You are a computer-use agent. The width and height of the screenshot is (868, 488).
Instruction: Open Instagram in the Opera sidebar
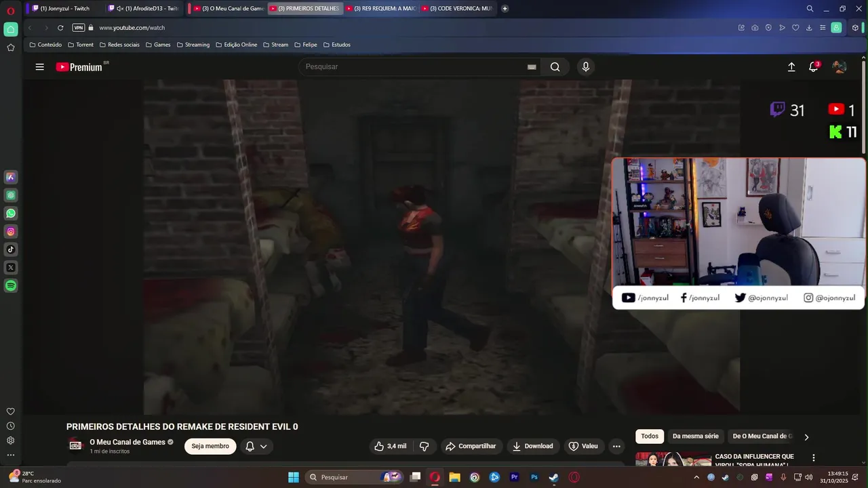tap(11, 232)
